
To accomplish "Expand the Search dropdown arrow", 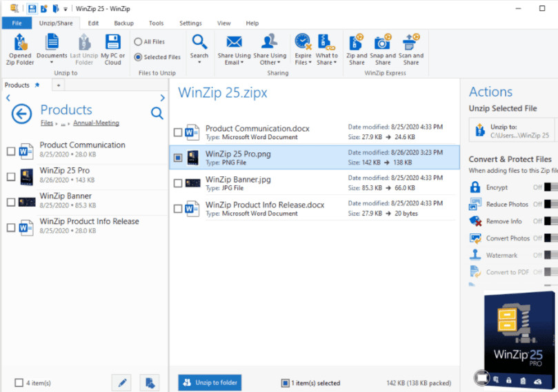I will click(x=199, y=62).
